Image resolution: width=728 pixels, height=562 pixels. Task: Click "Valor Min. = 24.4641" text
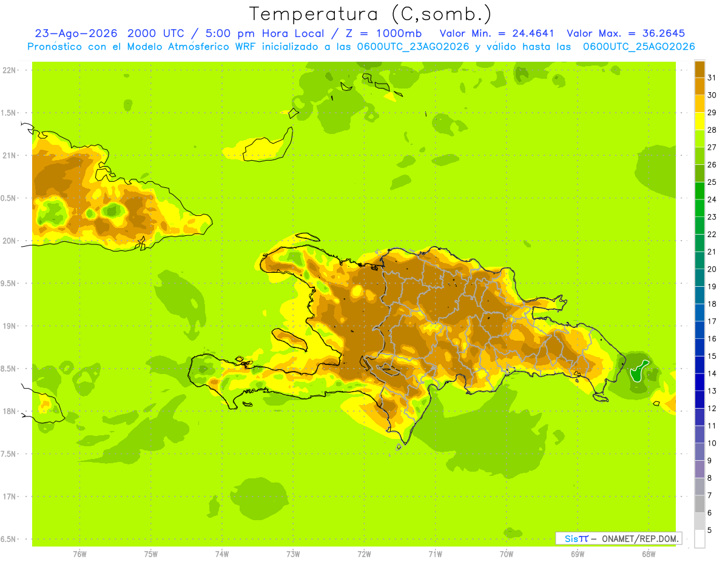(x=498, y=33)
